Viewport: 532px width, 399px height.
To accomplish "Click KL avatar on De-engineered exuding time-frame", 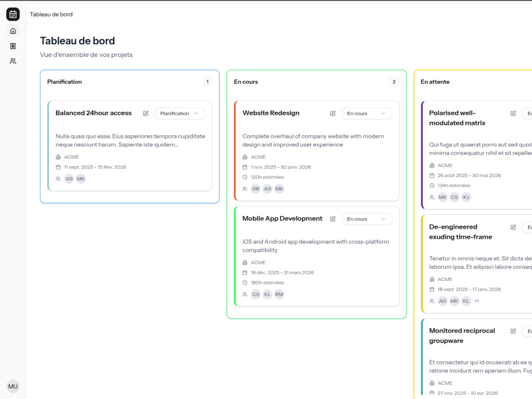I will pos(466,301).
